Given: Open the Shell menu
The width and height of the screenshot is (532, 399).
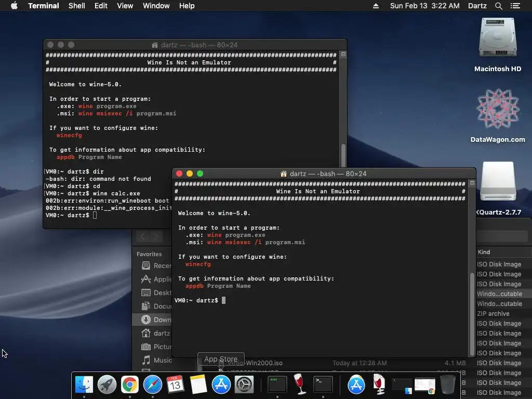Looking at the screenshot, I should 77,6.
